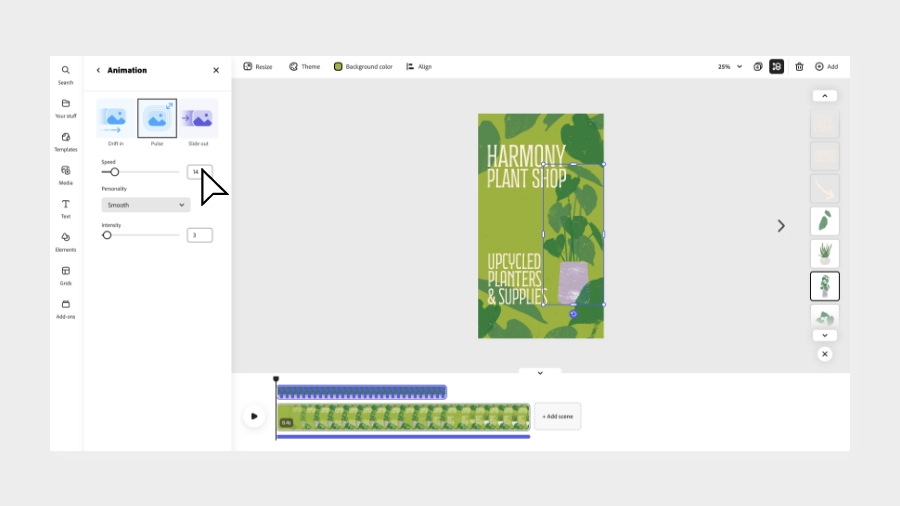This screenshot has width=900, height=506.
Task: Select the Pulse animation option
Action: [x=157, y=119]
